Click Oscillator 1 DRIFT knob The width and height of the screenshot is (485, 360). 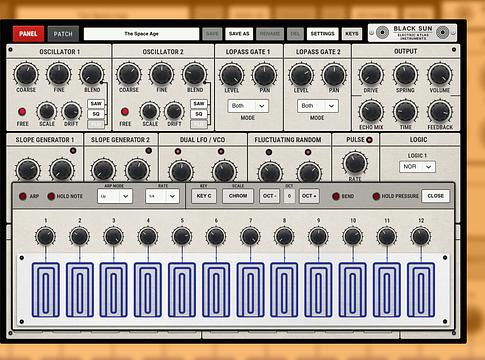coord(71,111)
